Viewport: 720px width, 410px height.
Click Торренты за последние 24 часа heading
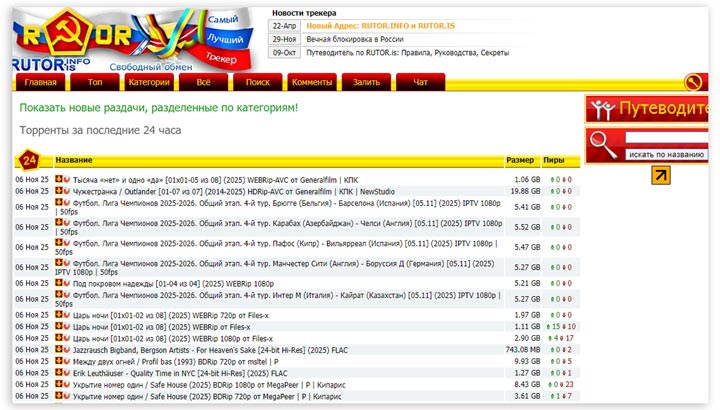[x=100, y=130]
